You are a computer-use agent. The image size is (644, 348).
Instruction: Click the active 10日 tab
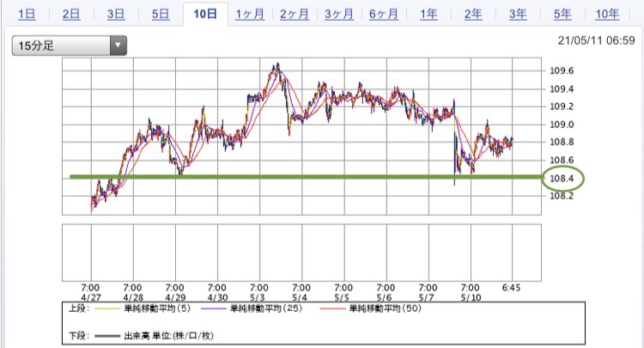click(x=205, y=15)
